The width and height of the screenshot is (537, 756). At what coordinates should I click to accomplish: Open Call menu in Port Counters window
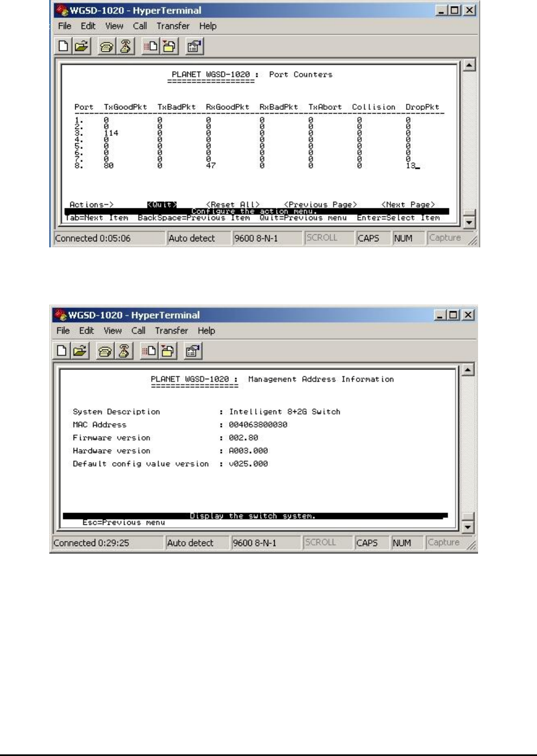140,26
